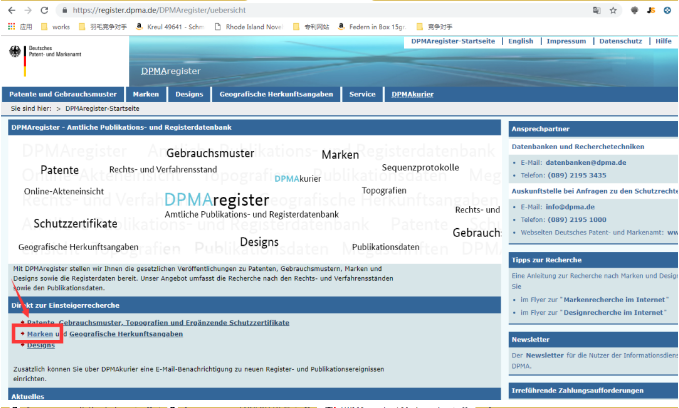Open the 'works' bookmark folder

(55, 26)
